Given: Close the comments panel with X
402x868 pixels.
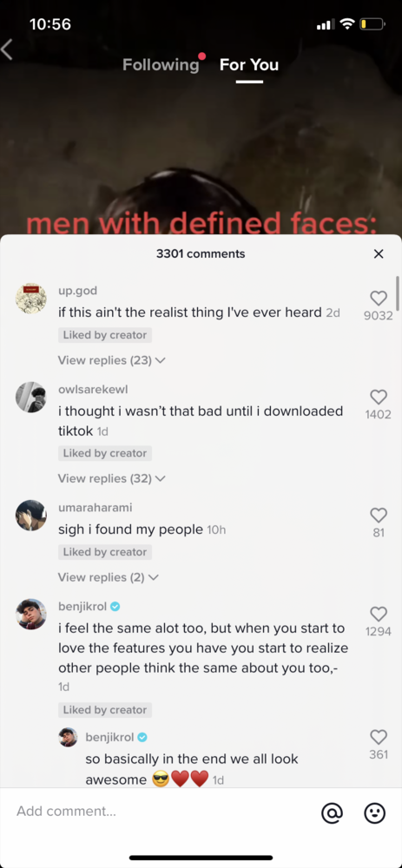Looking at the screenshot, I should (379, 254).
